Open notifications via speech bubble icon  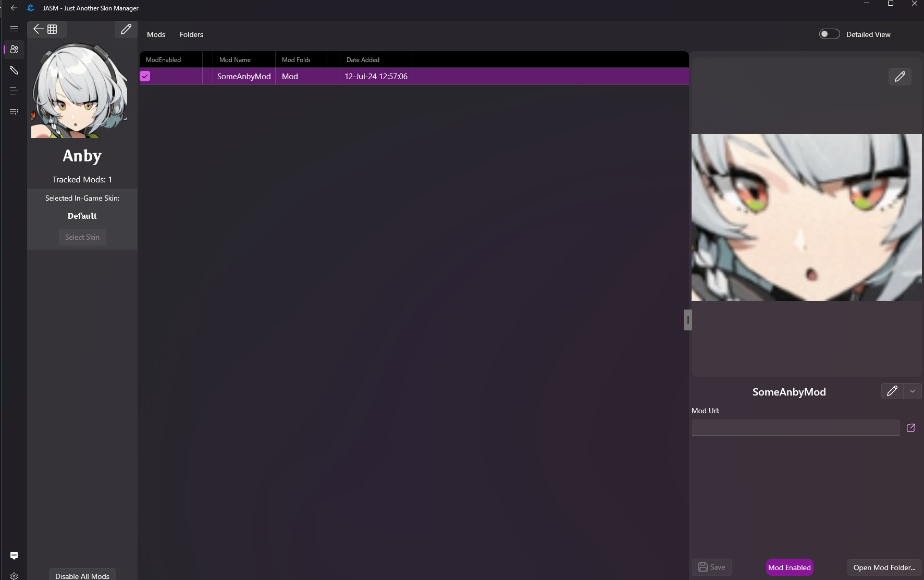point(14,556)
